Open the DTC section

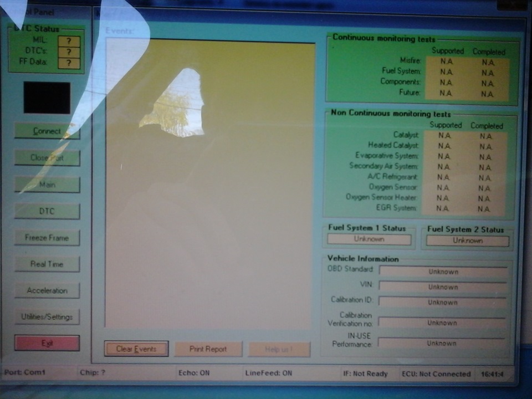47,211
